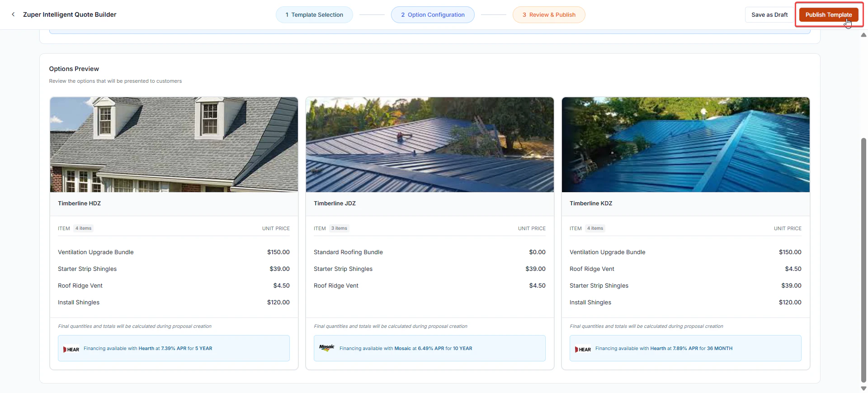Image resolution: width=868 pixels, height=393 pixels.
Task: Open Review & Publish step
Action: [549, 15]
